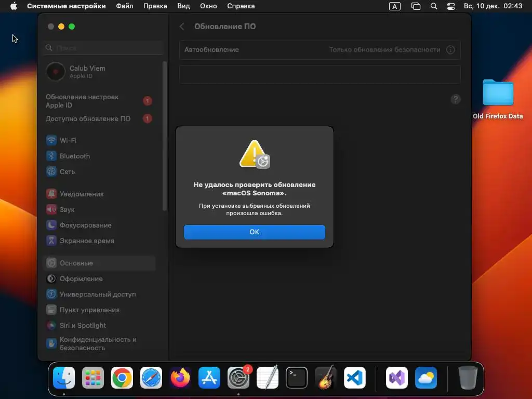Select Основные in the sidebar
Screen dimensions: 532x399
click(x=99, y=263)
